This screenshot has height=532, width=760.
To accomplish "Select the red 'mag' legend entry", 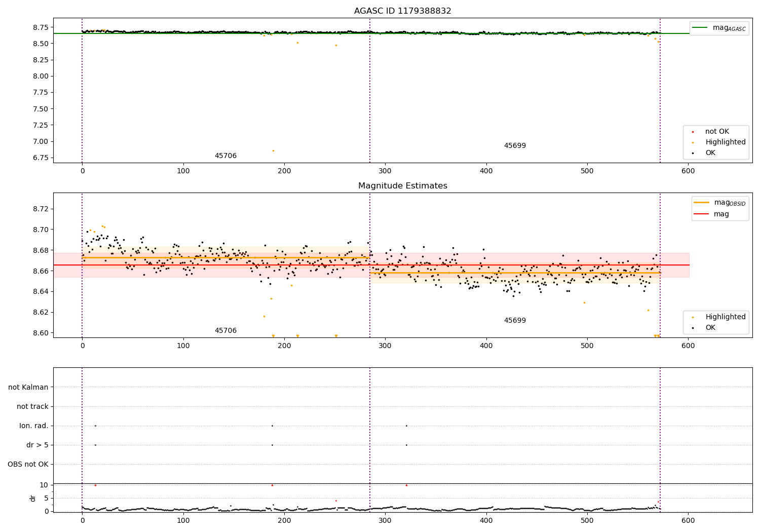I will point(711,214).
